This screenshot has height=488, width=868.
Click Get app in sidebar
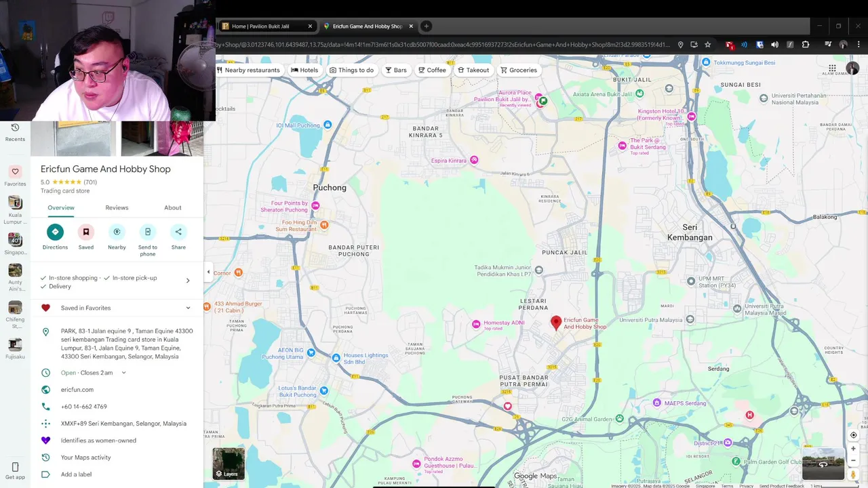(15, 471)
